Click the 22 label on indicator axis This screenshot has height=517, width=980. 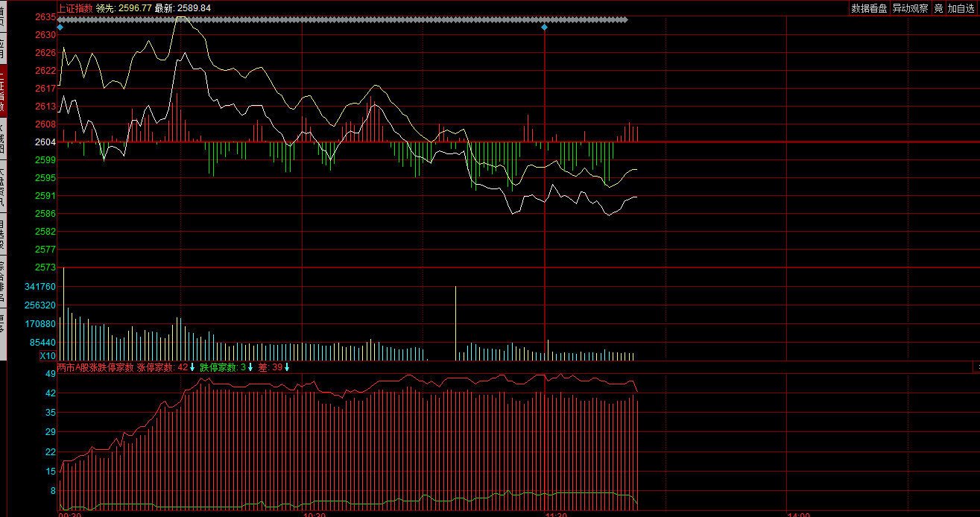click(51, 451)
